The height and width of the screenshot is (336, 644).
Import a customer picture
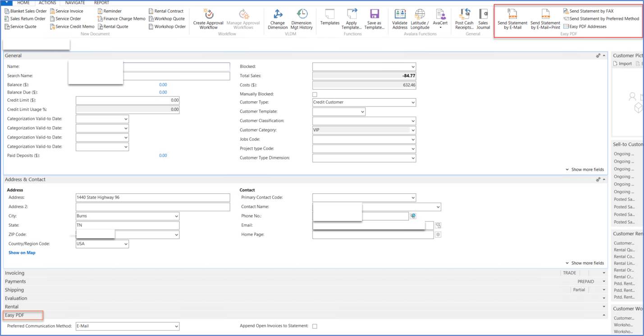[x=622, y=64]
